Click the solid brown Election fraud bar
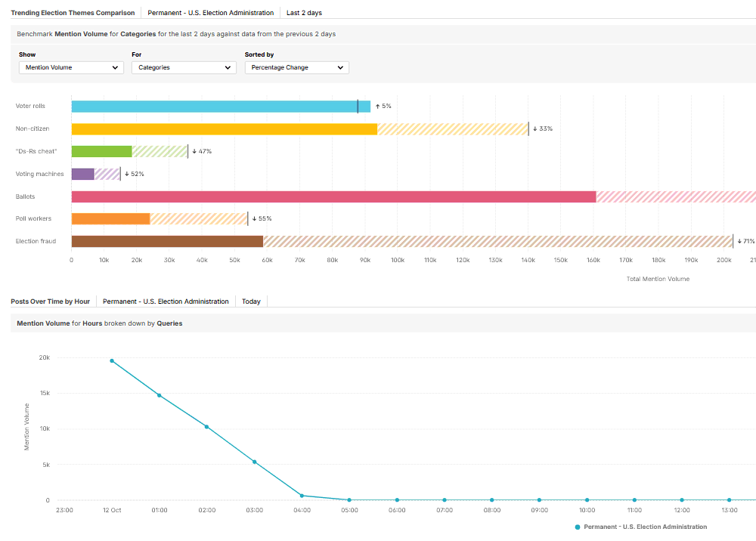Viewport: 756px width, 541px height. coord(166,241)
